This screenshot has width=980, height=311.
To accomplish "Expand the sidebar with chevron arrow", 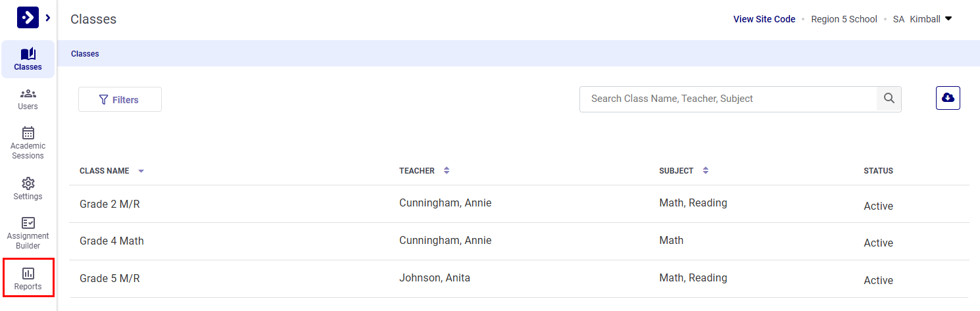I will 48,18.
